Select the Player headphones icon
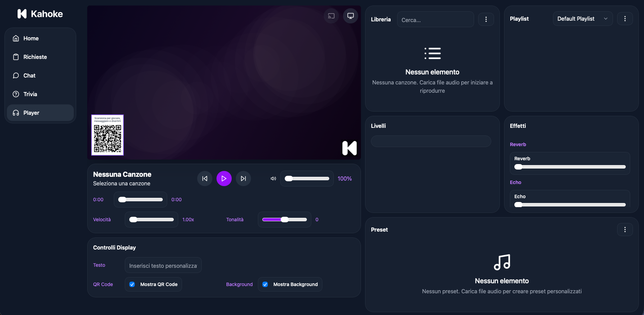 [x=16, y=113]
